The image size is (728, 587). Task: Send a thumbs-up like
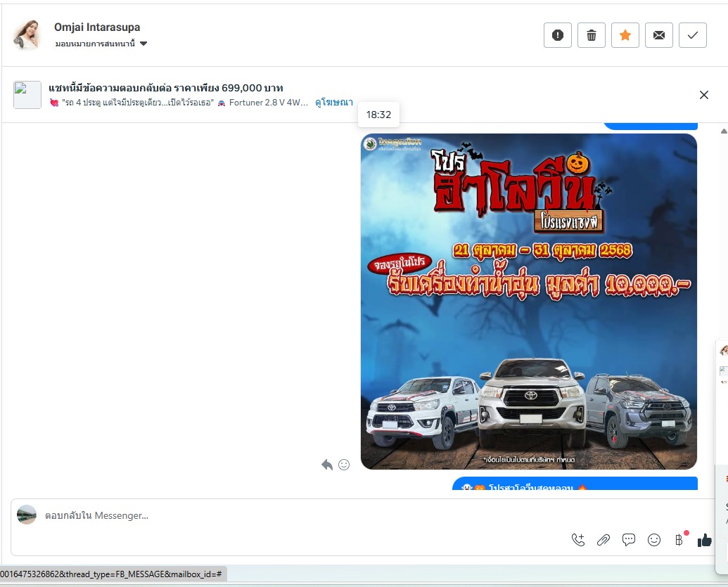(x=704, y=540)
